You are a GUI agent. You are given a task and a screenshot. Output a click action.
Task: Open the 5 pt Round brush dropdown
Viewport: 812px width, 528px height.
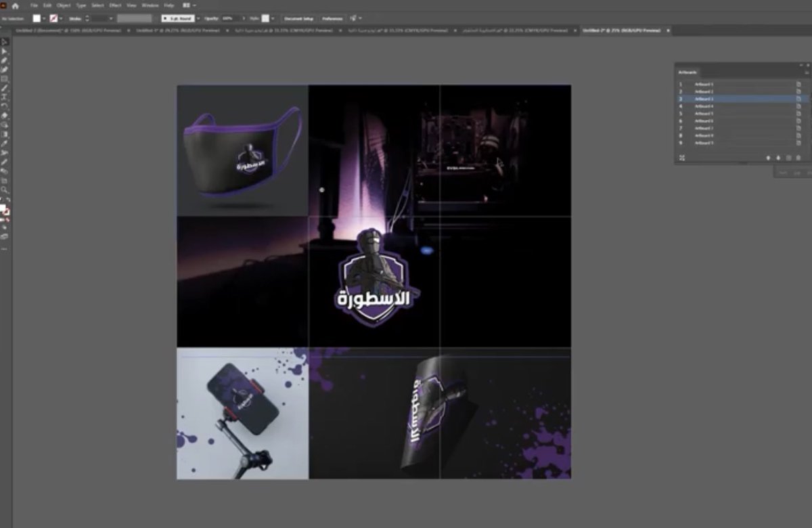click(198, 18)
